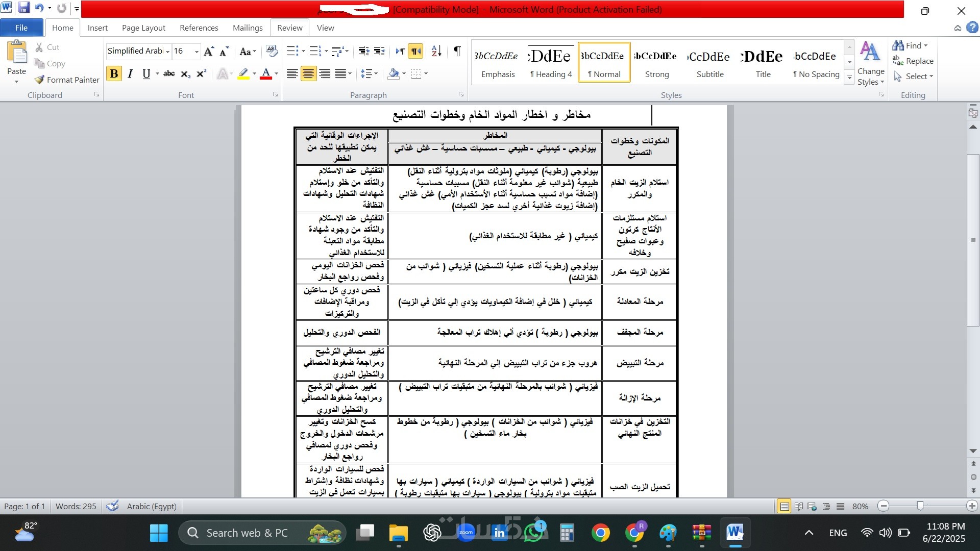
Task: Click the Save icon in quick access toolbar
Action: 23,8
